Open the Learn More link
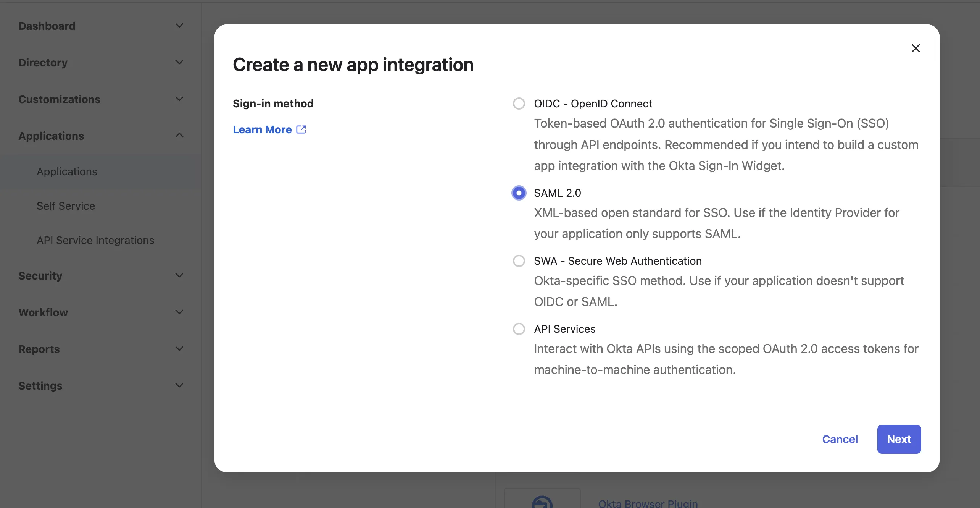Viewport: 980px width, 508px height. (262, 129)
